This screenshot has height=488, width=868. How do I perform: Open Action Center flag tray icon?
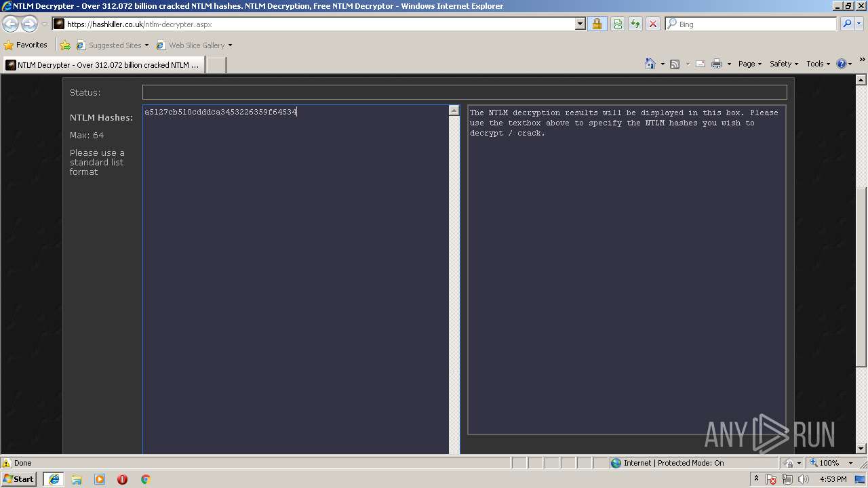[772, 479]
